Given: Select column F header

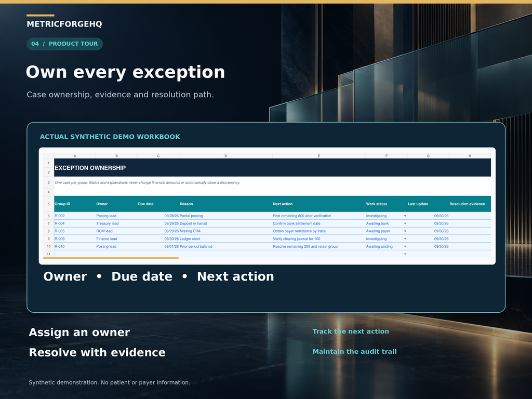Looking at the screenshot, I should (x=387, y=156).
